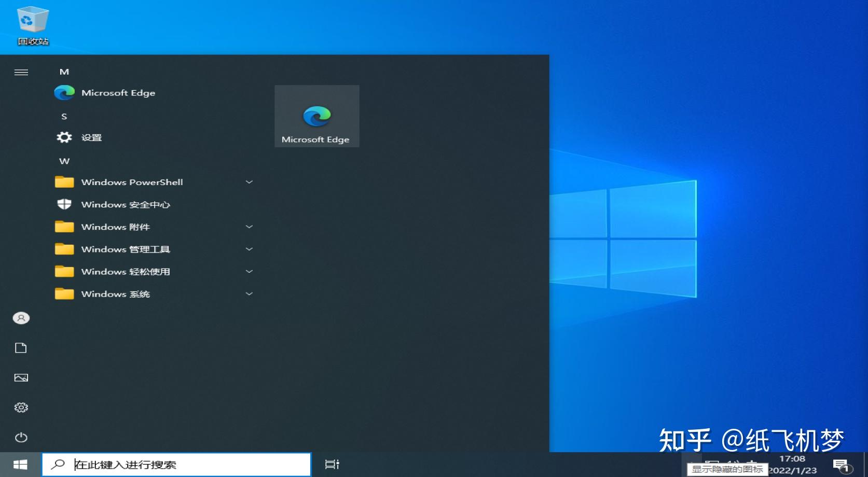Viewport: 868px width, 477px height.
Task: Expand Windows 轻松使用 folder chevron
Action: tap(249, 271)
